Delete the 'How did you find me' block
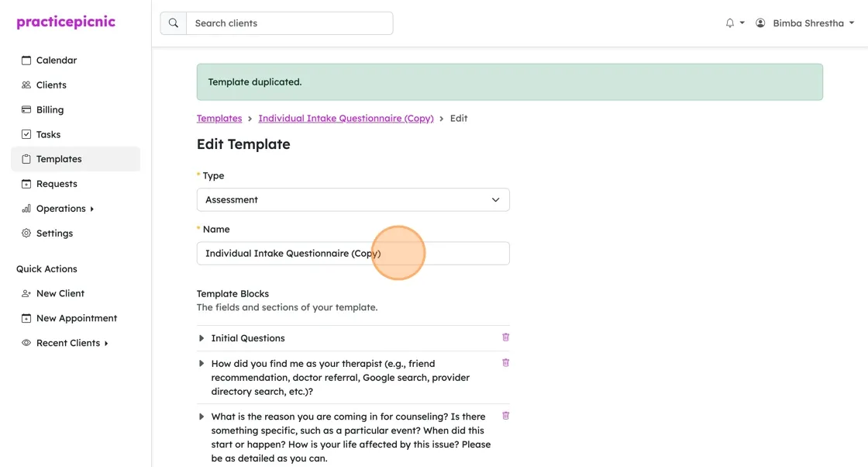This screenshot has width=868, height=467. 505,363
